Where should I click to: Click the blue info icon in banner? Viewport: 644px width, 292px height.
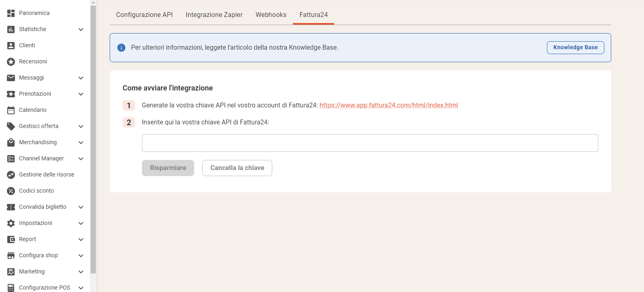point(121,48)
